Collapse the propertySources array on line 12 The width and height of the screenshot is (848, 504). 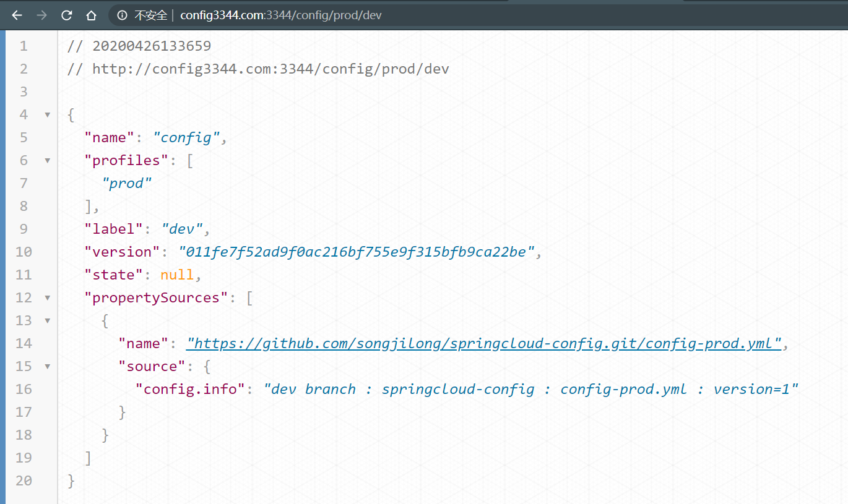(47, 298)
